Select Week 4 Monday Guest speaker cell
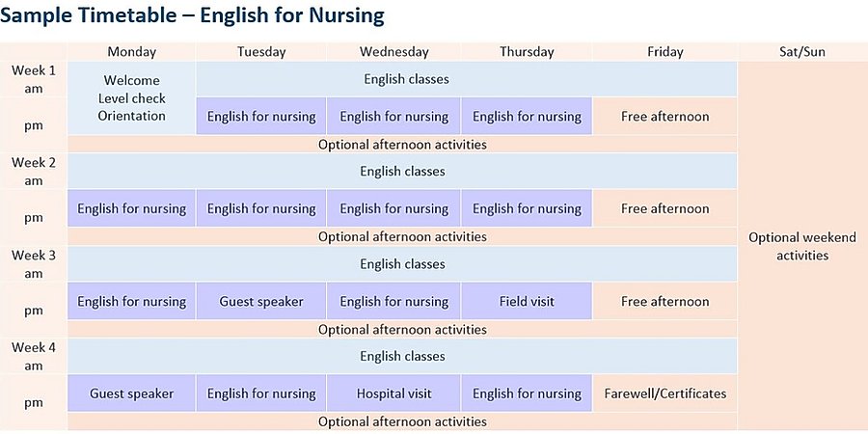 pyautogui.click(x=131, y=393)
